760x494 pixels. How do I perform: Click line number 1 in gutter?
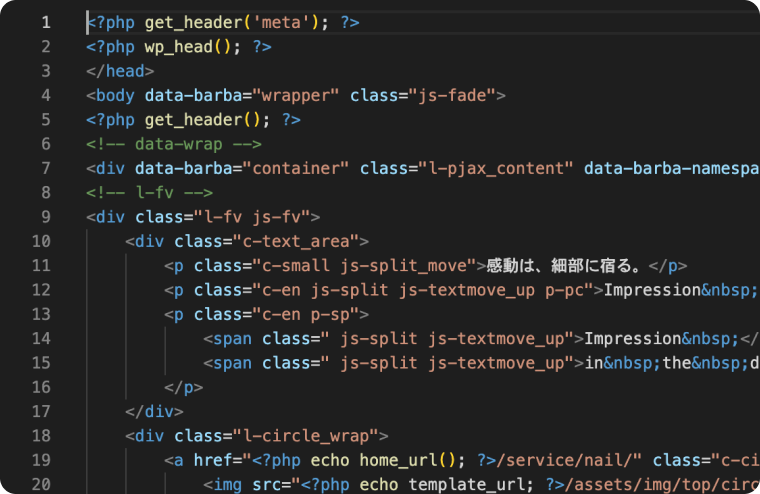pyautogui.click(x=46, y=22)
